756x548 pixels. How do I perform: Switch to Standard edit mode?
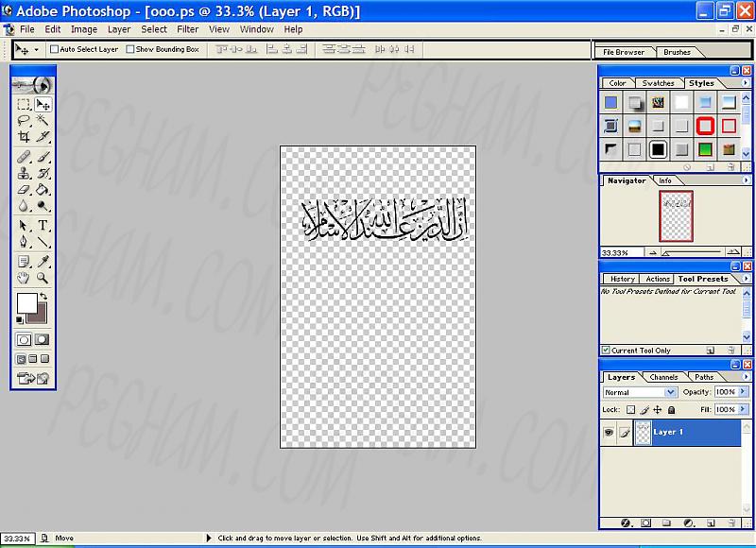coord(24,339)
